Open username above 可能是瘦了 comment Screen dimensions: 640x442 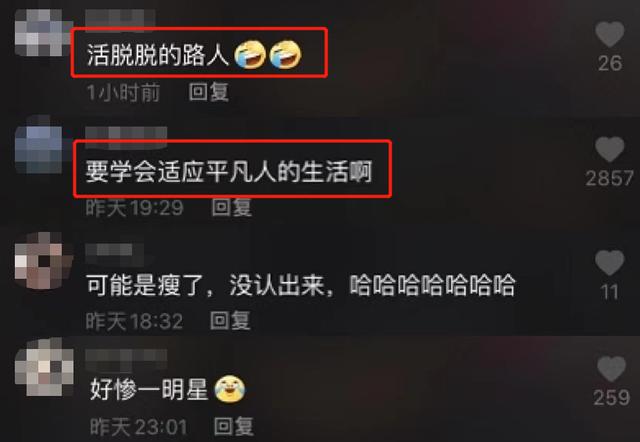pos(114,250)
